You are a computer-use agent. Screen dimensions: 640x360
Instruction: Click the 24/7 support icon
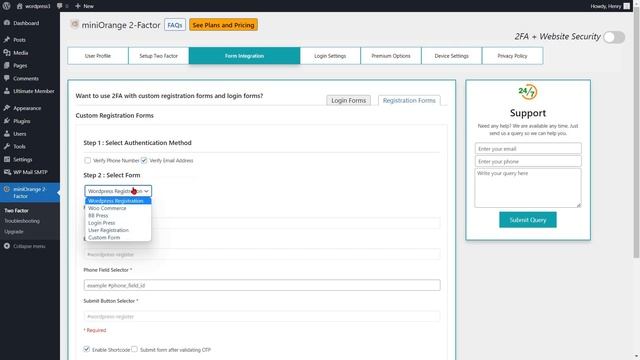click(x=527, y=92)
